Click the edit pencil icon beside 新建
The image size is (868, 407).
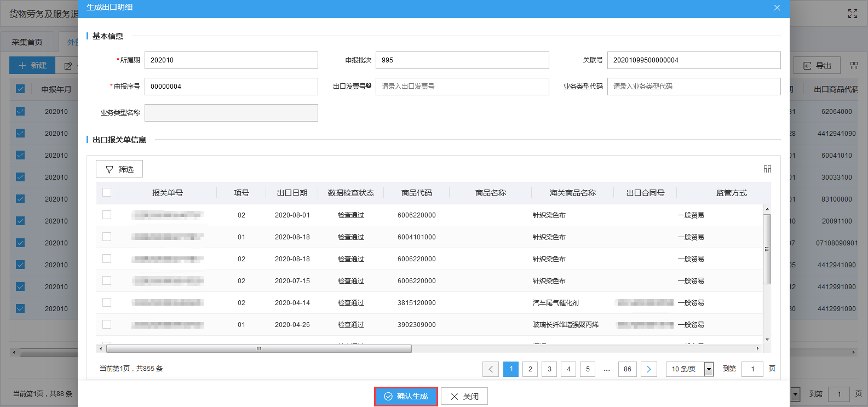(68, 66)
